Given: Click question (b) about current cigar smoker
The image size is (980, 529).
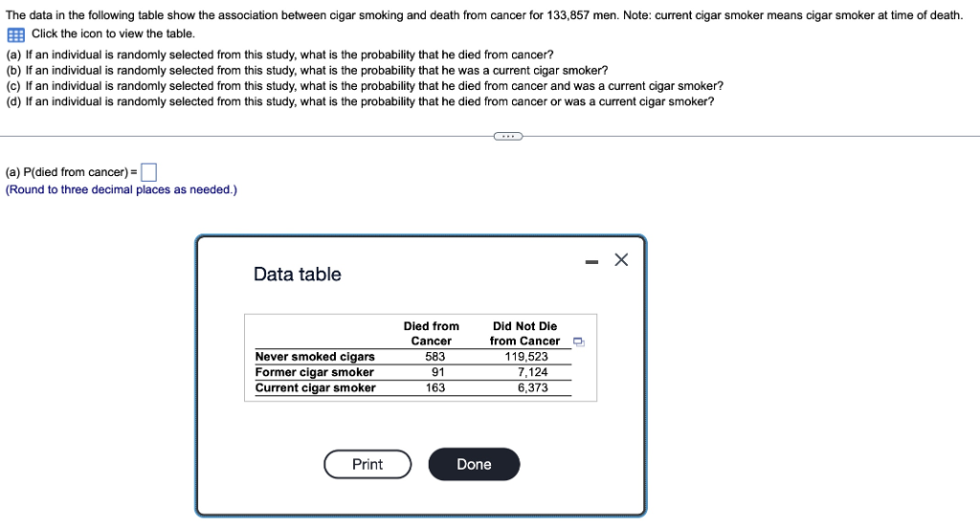Looking at the screenshot, I should pyautogui.click(x=307, y=71).
